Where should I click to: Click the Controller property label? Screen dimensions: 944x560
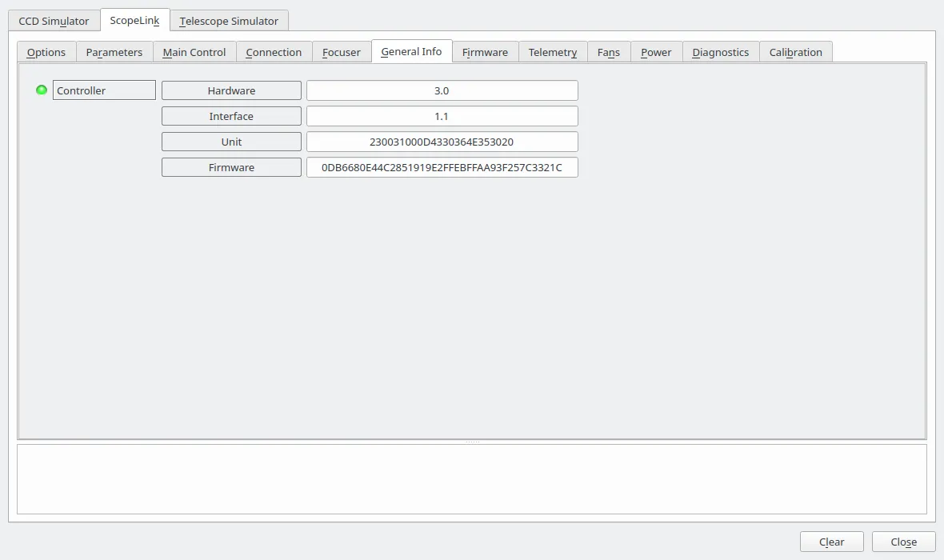[104, 90]
